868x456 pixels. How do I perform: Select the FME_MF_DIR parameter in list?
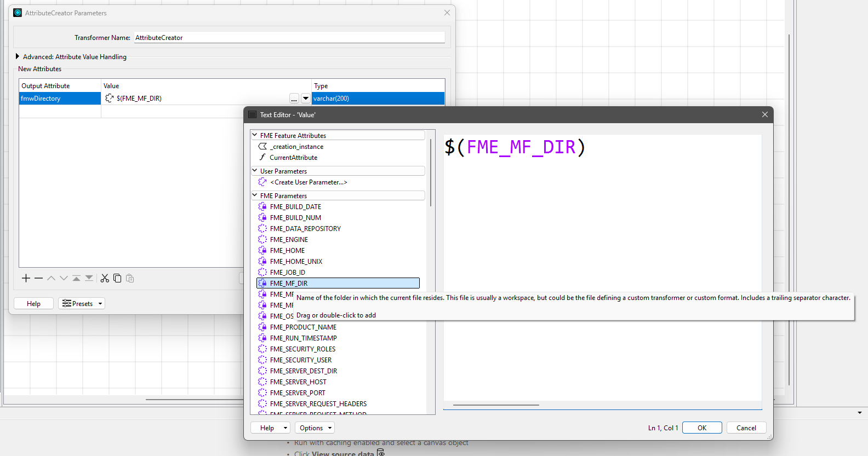coord(338,283)
